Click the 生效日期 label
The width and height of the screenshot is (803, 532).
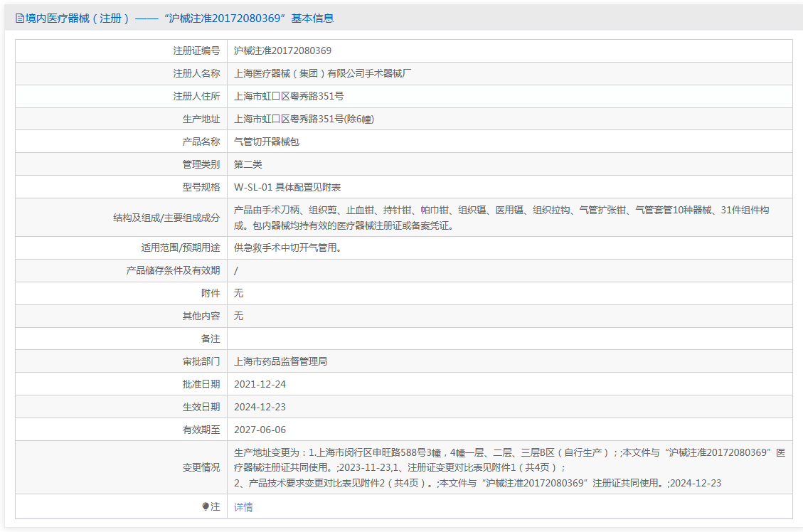coord(201,407)
